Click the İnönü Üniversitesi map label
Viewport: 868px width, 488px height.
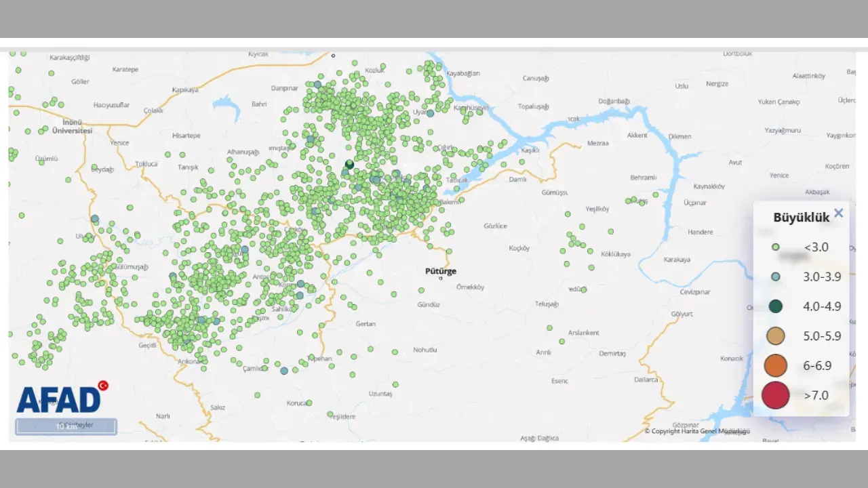point(72,127)
